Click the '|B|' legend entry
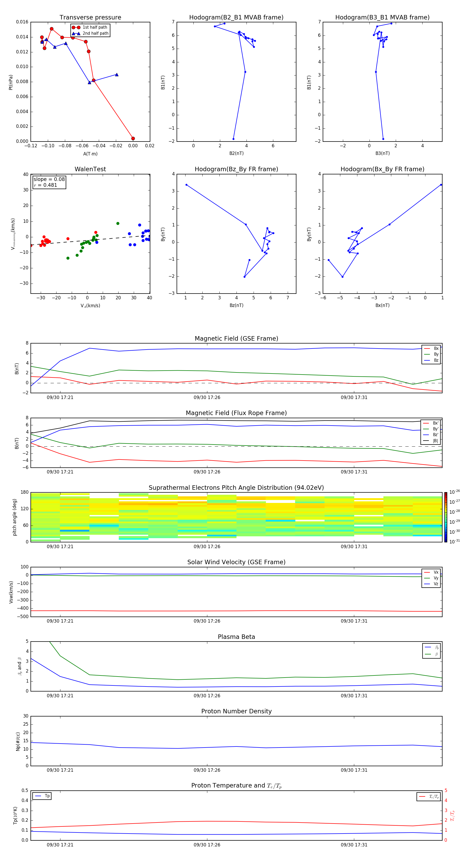Image resolution: width=473 pixels, height=868 pixels. pos(431,441)
